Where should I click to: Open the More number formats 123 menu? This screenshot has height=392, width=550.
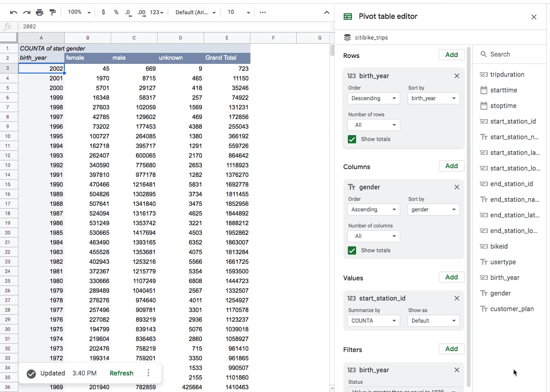click(156, 12)
